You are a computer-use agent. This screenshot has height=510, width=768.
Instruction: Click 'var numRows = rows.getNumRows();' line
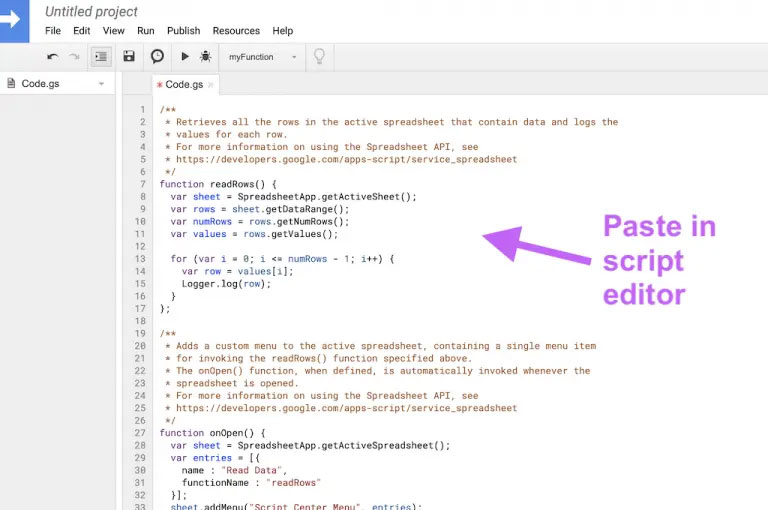click(x=260, y=221)
